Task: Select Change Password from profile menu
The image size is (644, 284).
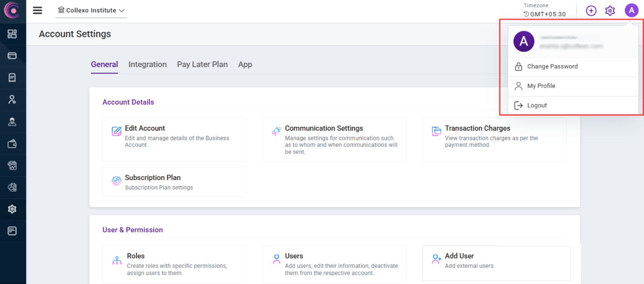Action: 552,66
